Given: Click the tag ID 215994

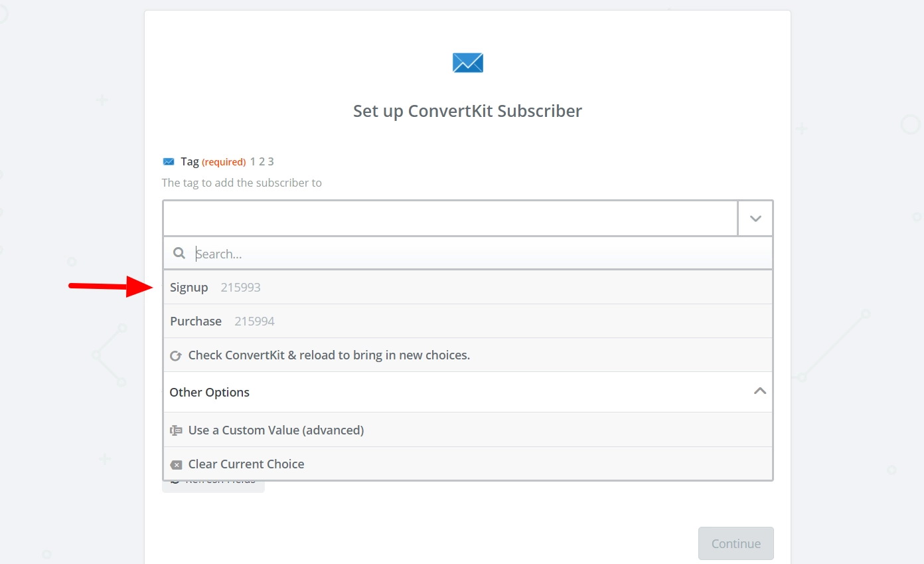Looking at the screenshot, I should (254, 322).
